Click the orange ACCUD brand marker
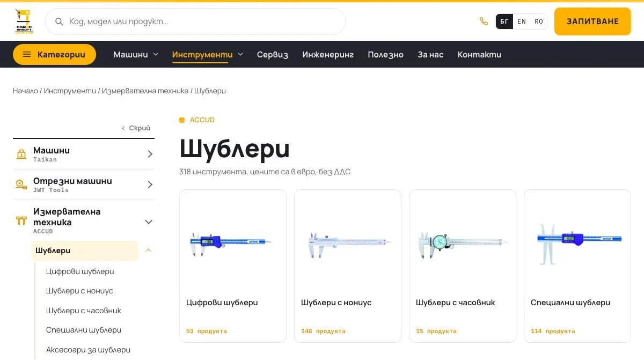This screenshot has height=361, width=644. (x=182, y=120)
